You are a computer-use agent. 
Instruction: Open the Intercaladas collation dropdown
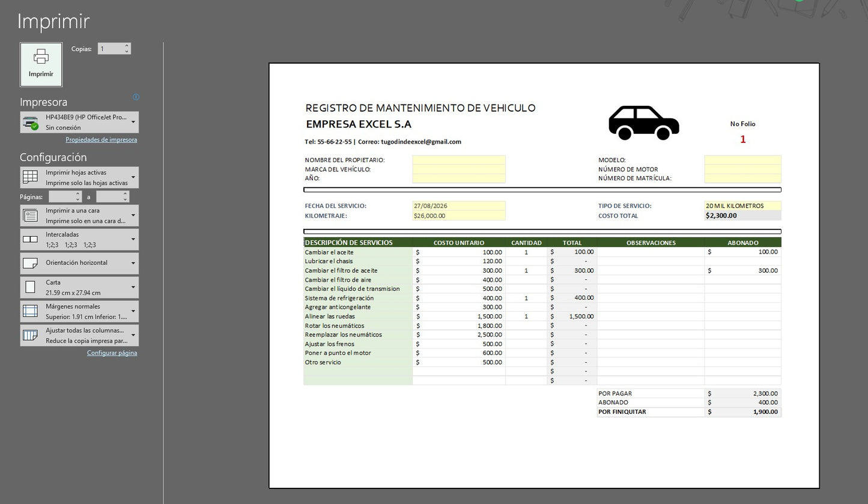79,239
